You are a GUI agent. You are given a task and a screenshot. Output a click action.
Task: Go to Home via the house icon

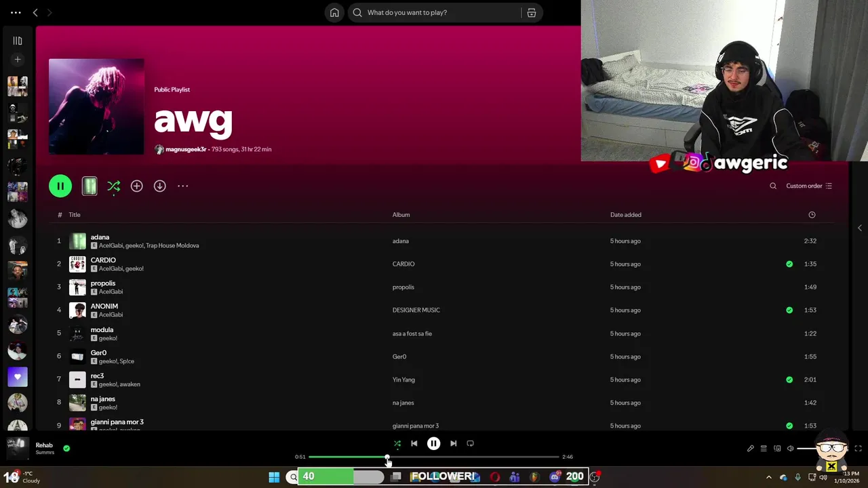pyautogui.click(x=334, y=12)
